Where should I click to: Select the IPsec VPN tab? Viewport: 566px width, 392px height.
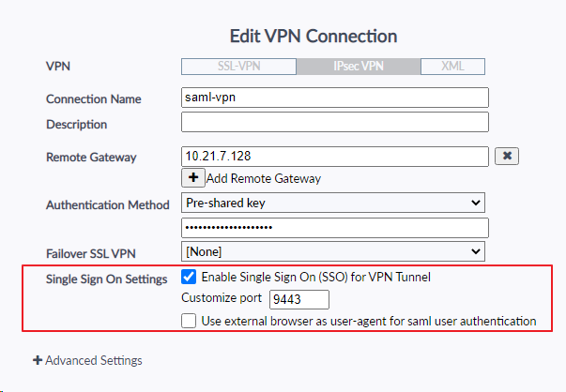(x=357, y=67)
